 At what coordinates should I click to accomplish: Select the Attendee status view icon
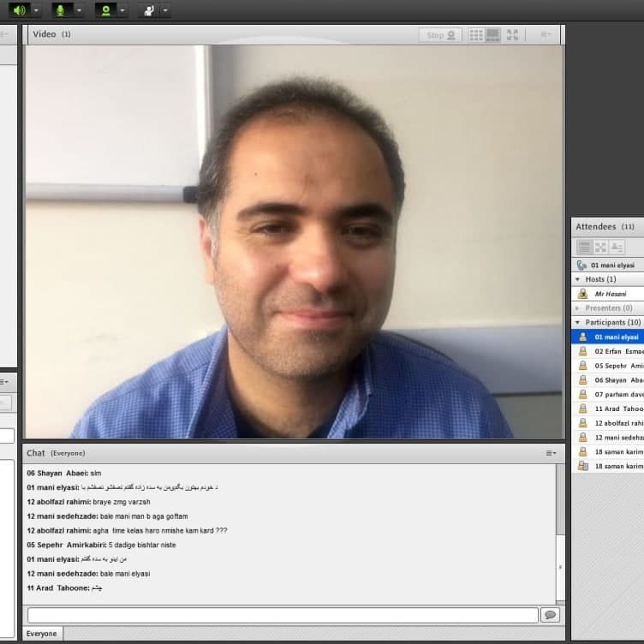coord(617,247)
